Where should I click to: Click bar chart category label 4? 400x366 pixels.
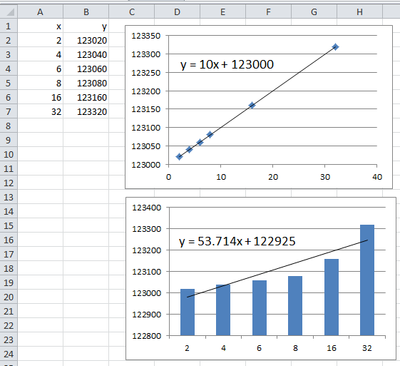tap(223, 348)
